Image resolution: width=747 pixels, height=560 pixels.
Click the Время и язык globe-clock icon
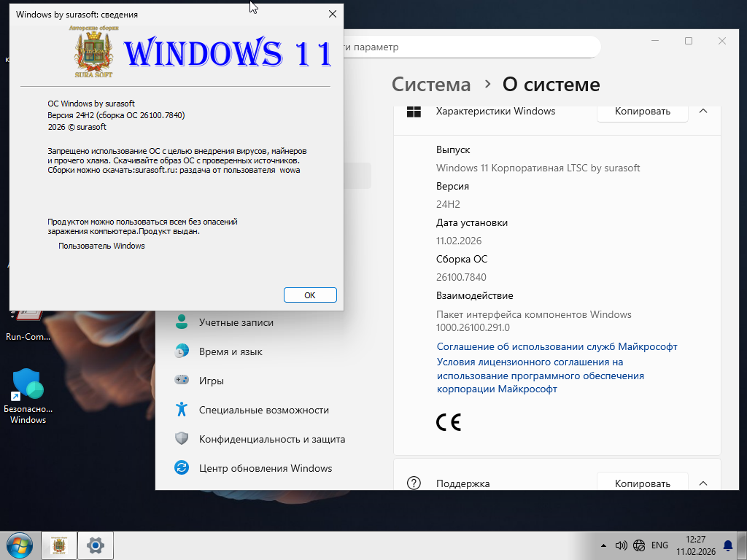point(182,351)
